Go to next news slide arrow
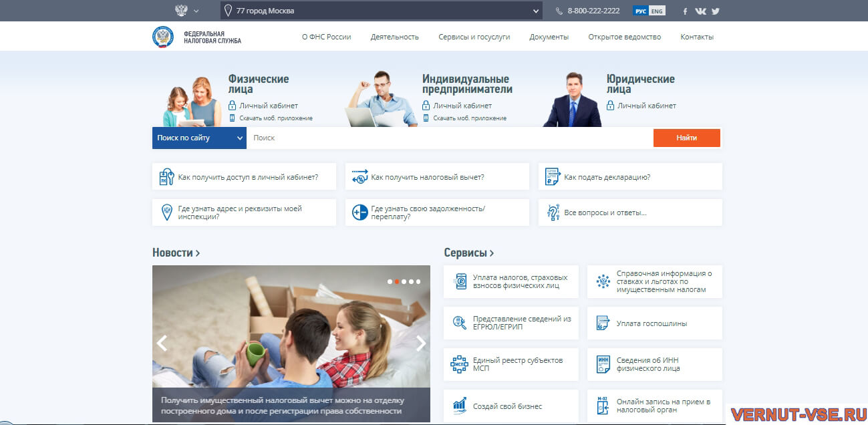This screenshot has height=425, width=868. point(421,343)
